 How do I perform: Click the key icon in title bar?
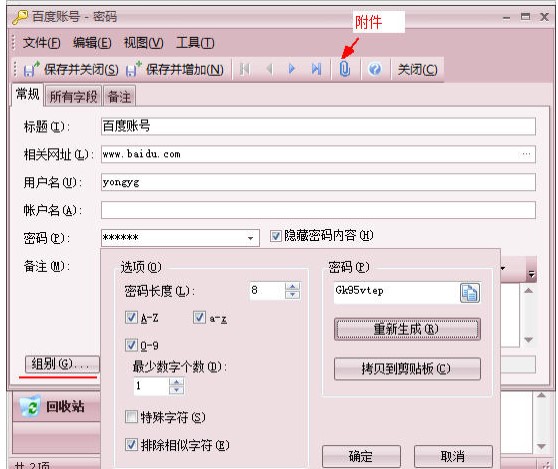(x=20, y=17)
